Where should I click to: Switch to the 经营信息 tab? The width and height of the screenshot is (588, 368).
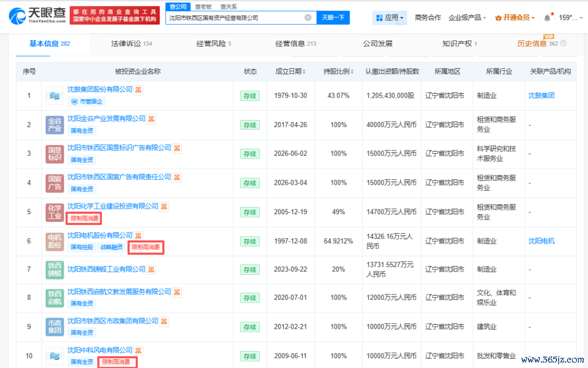296,44
